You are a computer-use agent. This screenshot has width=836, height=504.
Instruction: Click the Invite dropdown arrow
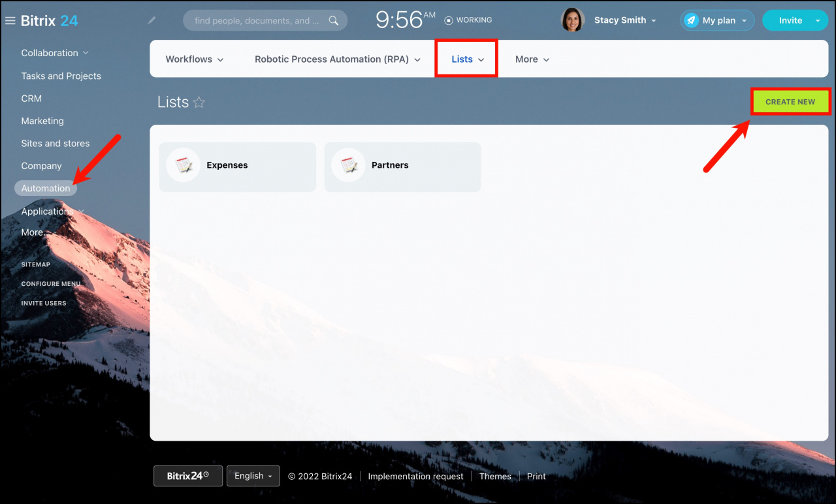pos(817,20)
